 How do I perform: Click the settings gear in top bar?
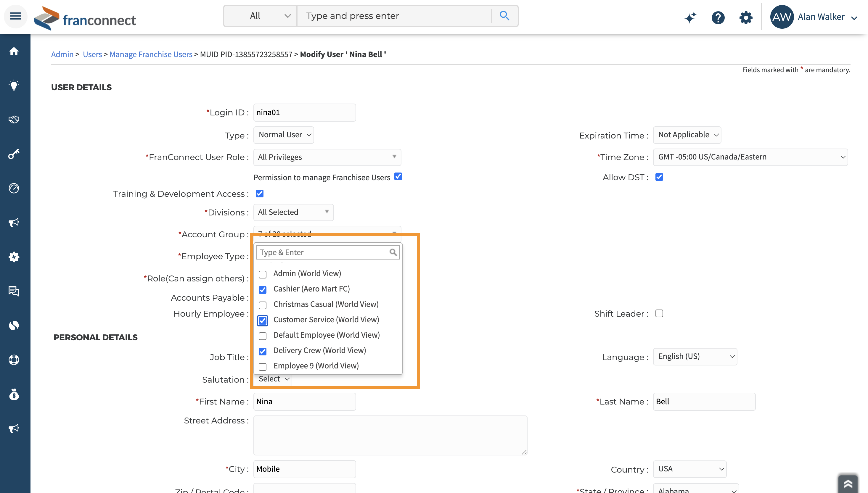pos(745,17)
